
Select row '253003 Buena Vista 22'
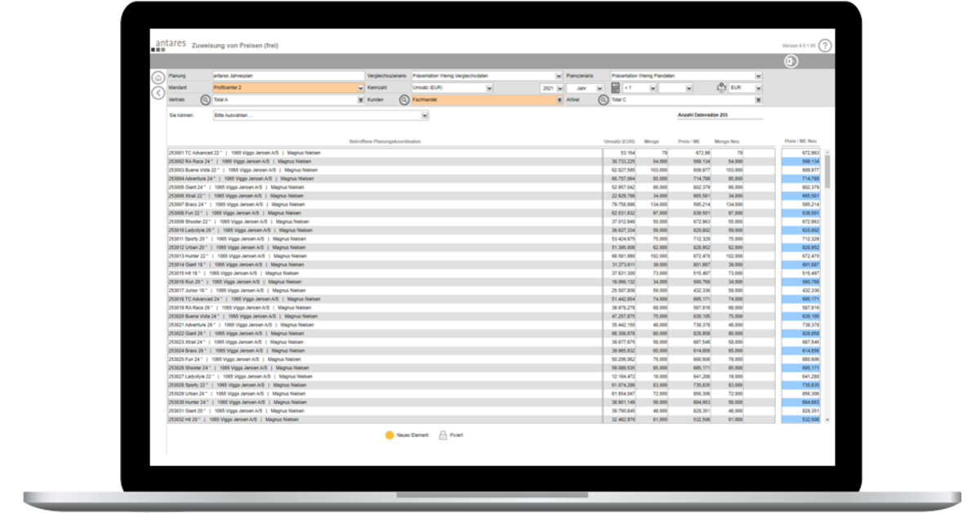pos(385,170)
